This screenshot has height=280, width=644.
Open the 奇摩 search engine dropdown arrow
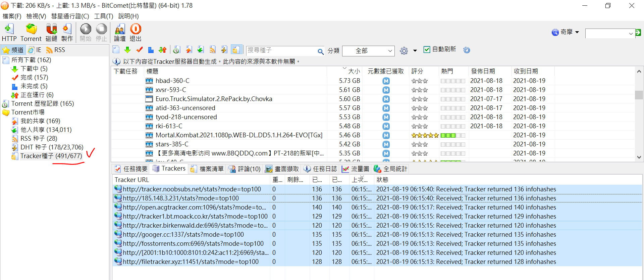coord(577,32)
